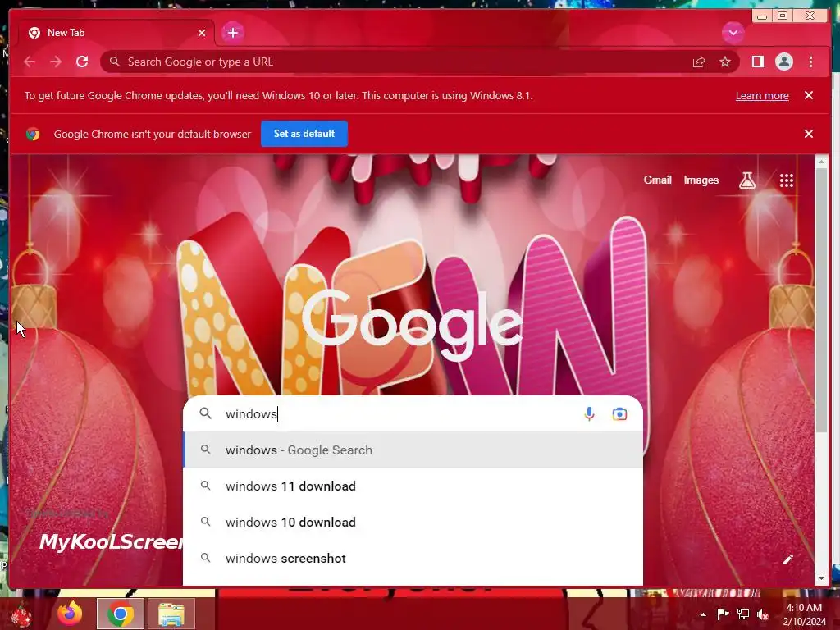Click the network tray icon
The width and height of the screenshot is (840, 630).
pos(743,614)
